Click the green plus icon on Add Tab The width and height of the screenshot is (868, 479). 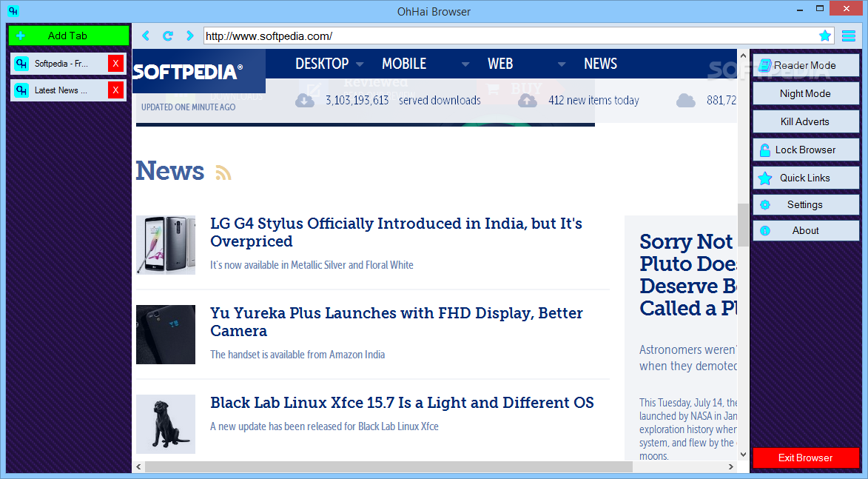coord(21,36)
